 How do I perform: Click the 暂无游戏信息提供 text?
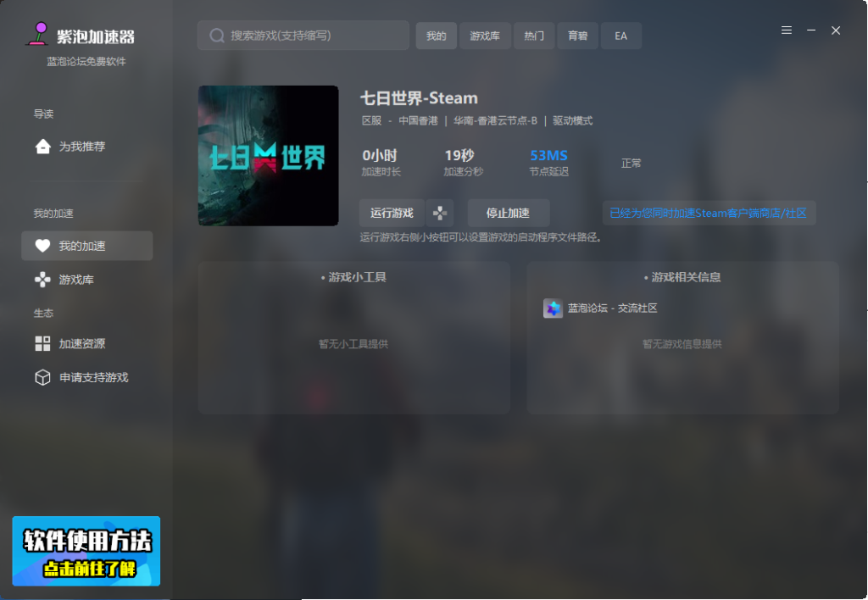coord(682,344)
